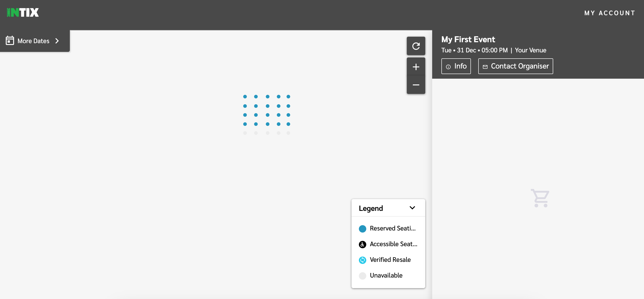Viewport: 644px width, 299px height.
Task: Click the Info button
Action: pyautogui.click(x=456, y=66)
